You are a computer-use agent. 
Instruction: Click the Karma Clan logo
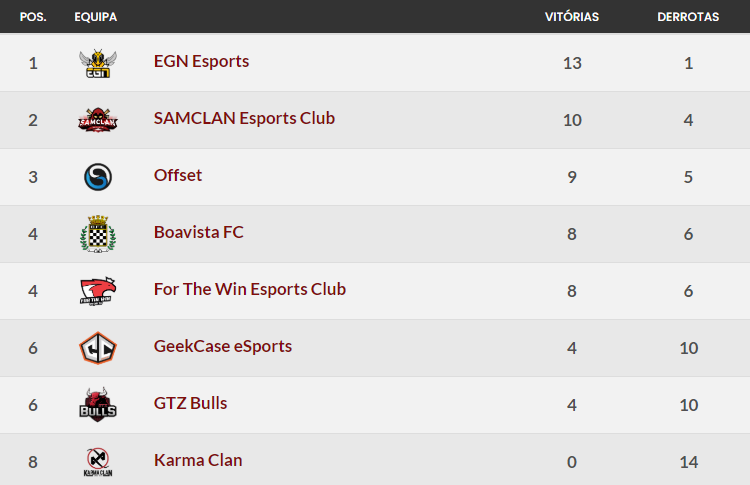(98, 461)
